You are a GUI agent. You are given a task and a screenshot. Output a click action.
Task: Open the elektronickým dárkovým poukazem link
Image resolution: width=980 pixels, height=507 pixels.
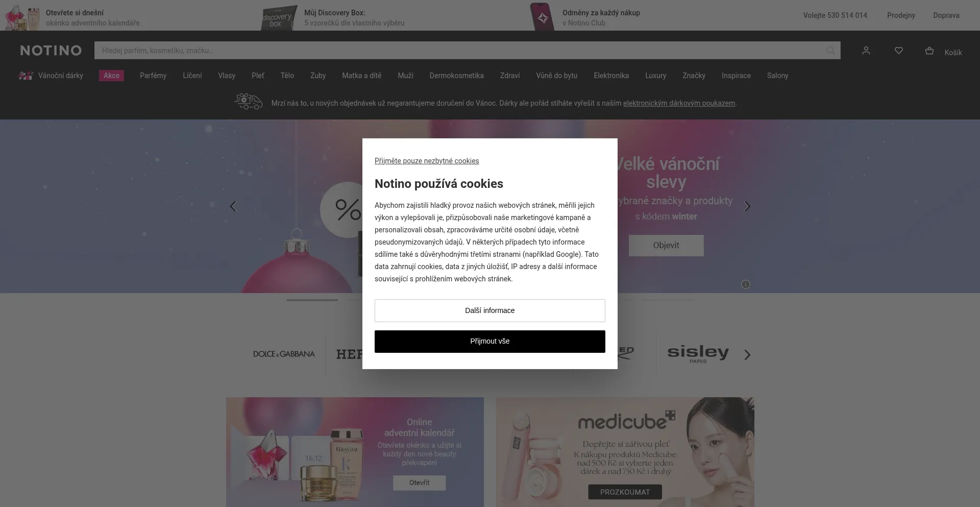point(679,103)
